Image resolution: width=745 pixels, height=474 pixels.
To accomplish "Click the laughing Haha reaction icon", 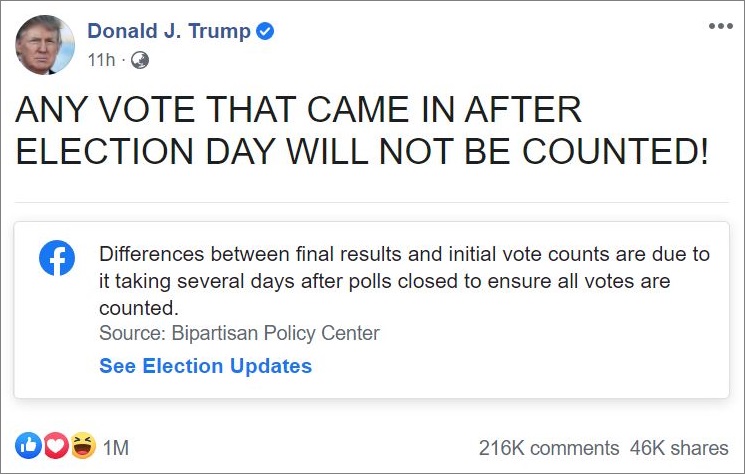I will [x=82, y=446].
